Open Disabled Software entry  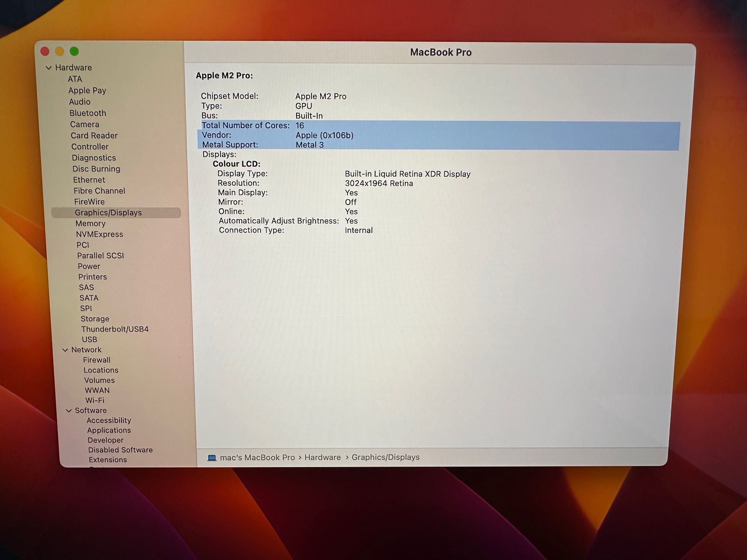(120, 450)
